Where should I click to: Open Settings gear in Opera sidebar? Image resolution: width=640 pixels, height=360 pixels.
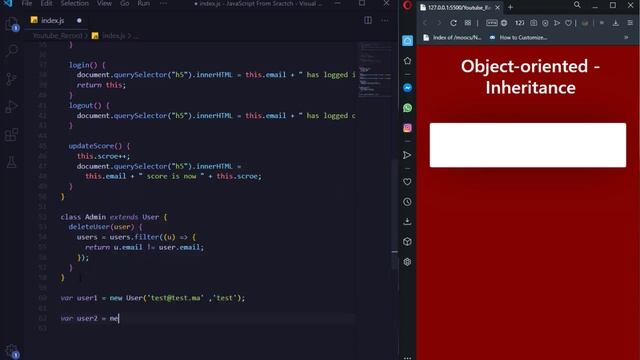pyautogui.click(x=407, y=262)
